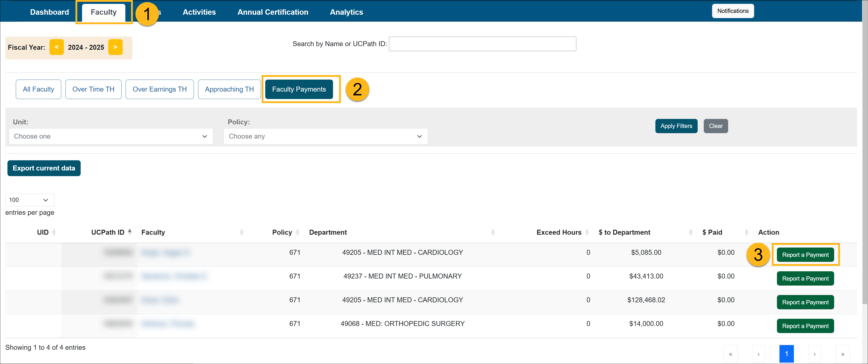Show the All Faculty list
This screenshot has height=364, width=868.
click(x=38, y=89)
